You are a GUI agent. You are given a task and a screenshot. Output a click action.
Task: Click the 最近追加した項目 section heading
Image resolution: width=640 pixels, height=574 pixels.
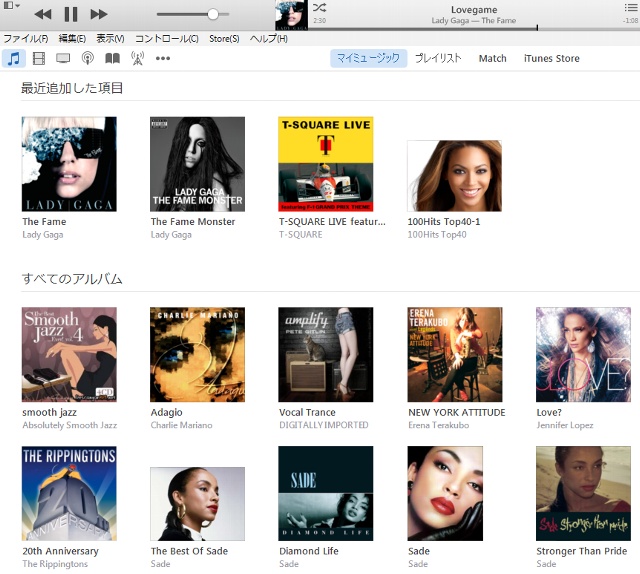point(72,88)
